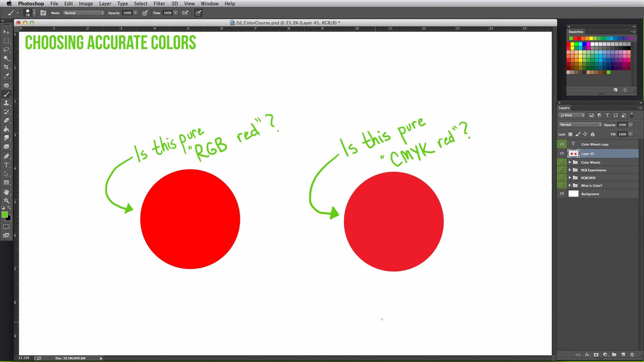
Task: Click the Photoshop Apple menu bar icon
Action: (8, 4)
